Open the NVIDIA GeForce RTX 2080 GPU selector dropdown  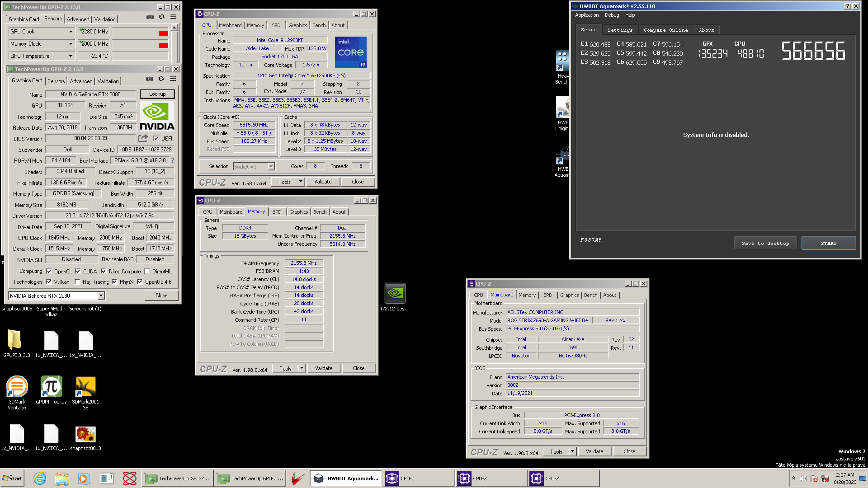click(101, 296)
